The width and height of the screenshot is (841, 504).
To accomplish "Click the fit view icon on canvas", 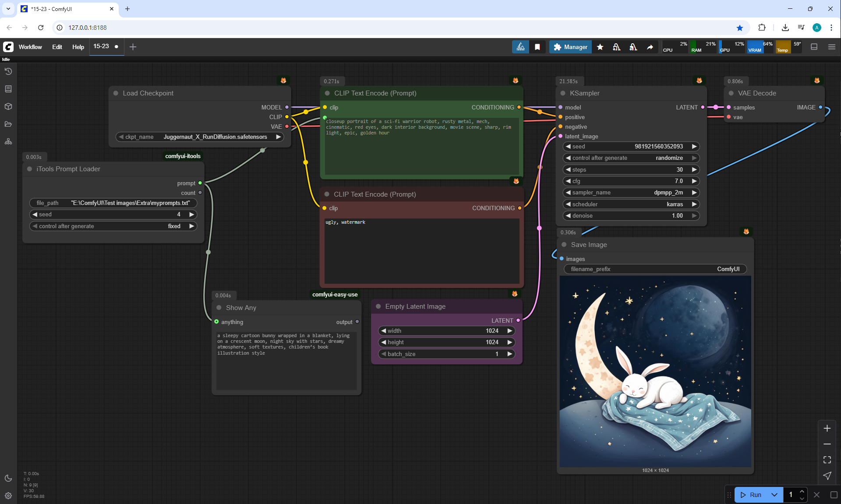I will [827, 460].
